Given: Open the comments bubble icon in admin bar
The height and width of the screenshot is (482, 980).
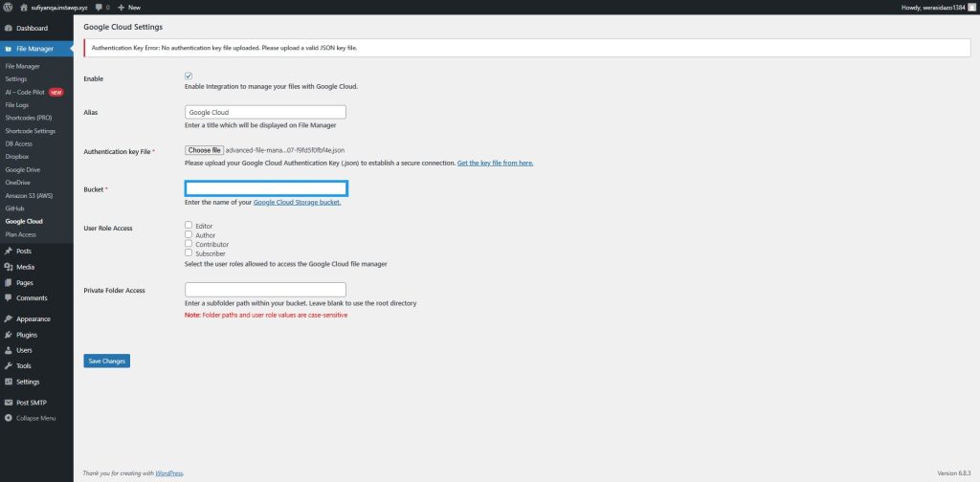Looking at the screenshot, I should tap(100, 7).
